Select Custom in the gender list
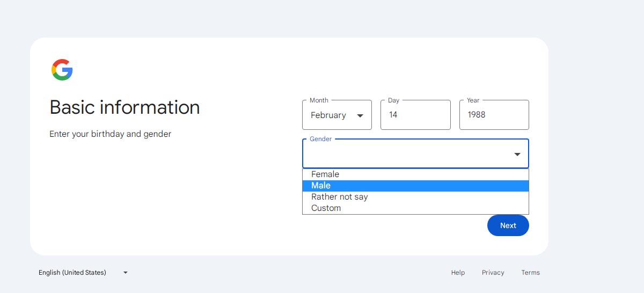Screen dimensions: 644x293 [x=415, y=208]
